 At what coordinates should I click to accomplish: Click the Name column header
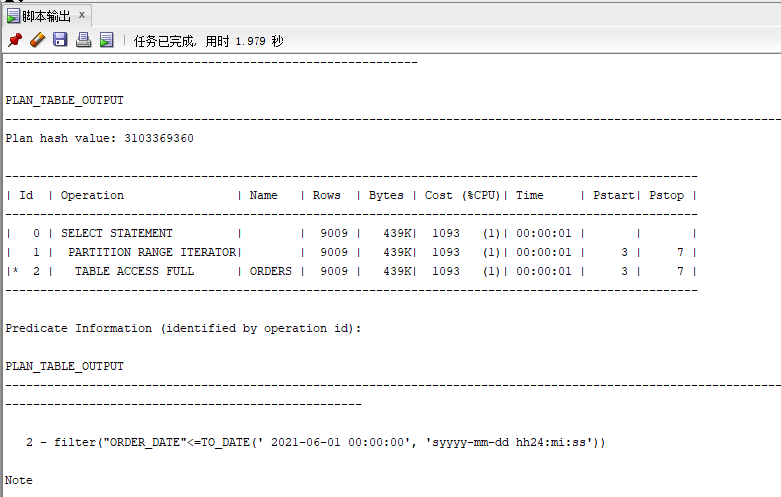[263, 195]
